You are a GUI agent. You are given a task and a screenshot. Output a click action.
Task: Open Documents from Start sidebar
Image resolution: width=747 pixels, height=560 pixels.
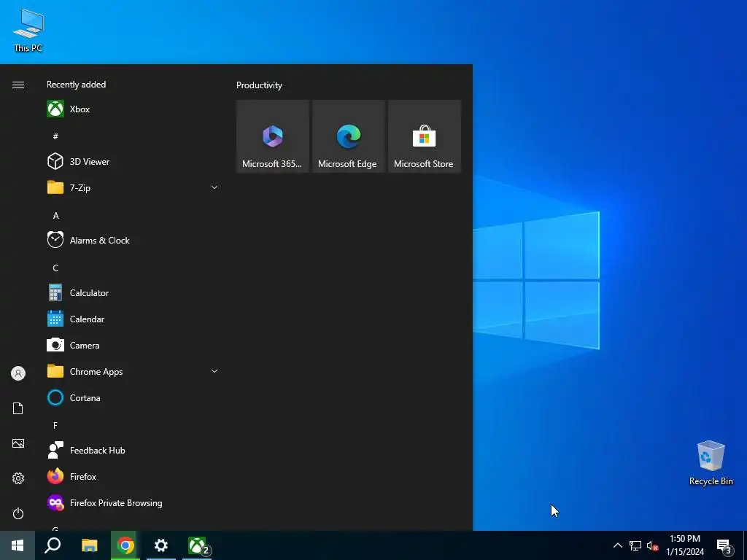[x=18, y=408]
